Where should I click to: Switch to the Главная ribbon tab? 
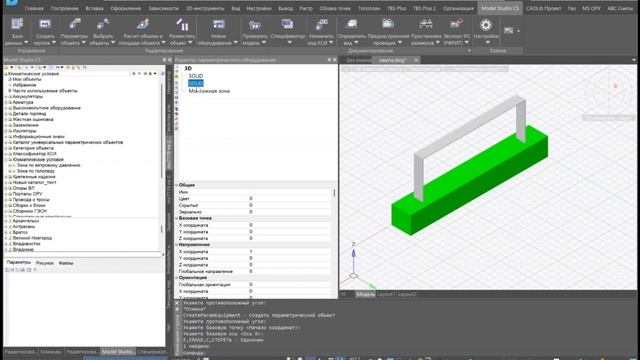pyautogui.click(x=34, y=8)
